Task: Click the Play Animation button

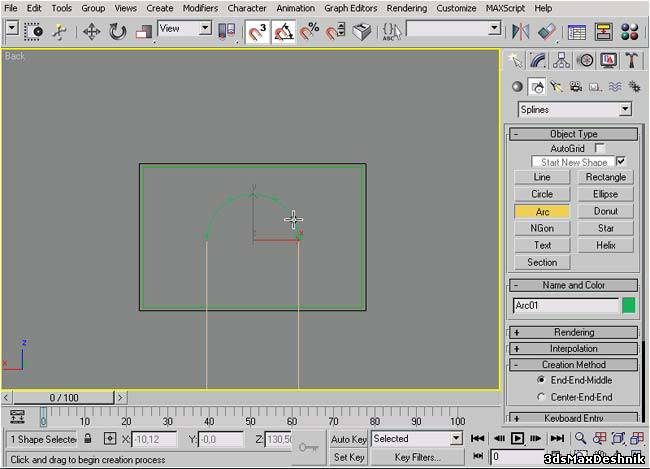Action: tap(517, 438)
